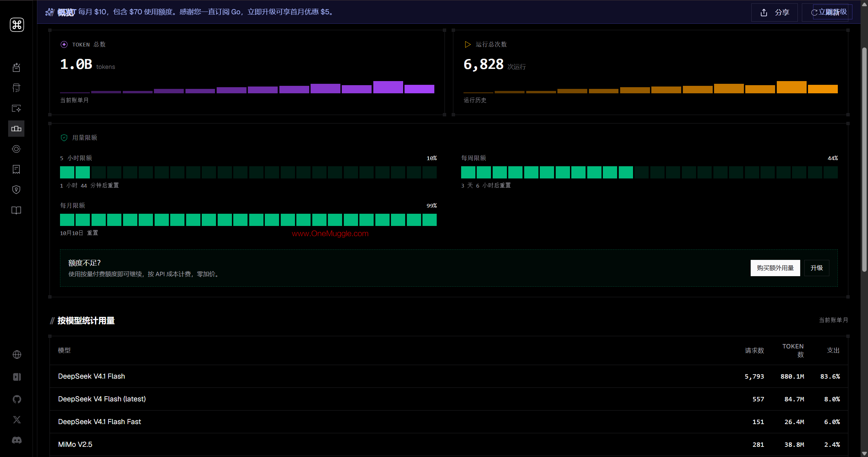Click the TOKEN 总数 circle icon
The width and height of the screenshot is (868, 457).
(64, 44)
